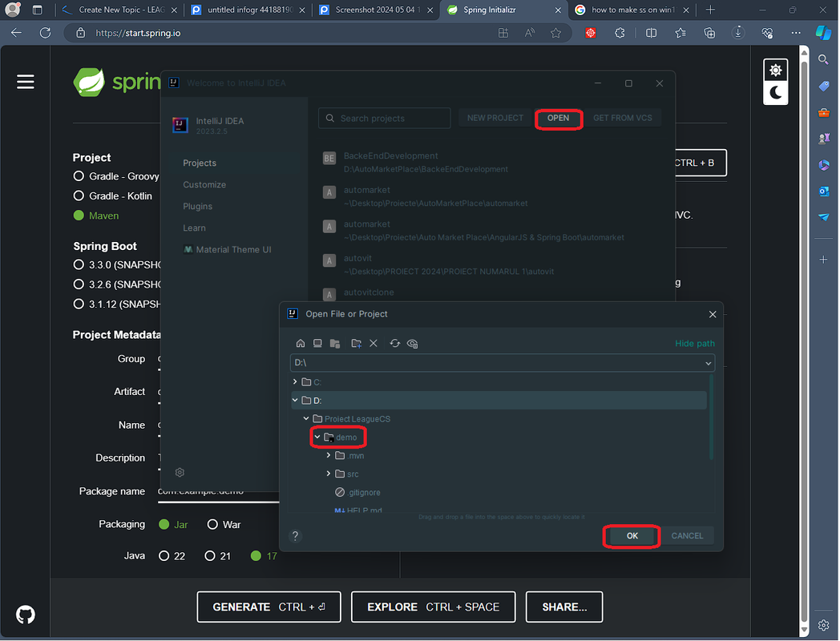Viewport: 840px width, 641px height.
Task: Refresh the file tree
Action: (x=395, y=343)
